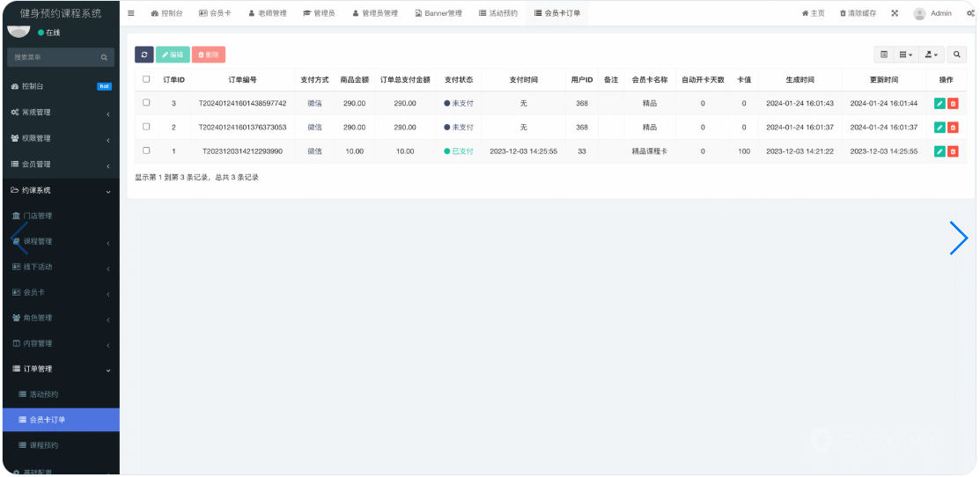The image size is (980, 477).
Task: Click the fullscreen icon in top bar
Action: click(895, 13)
